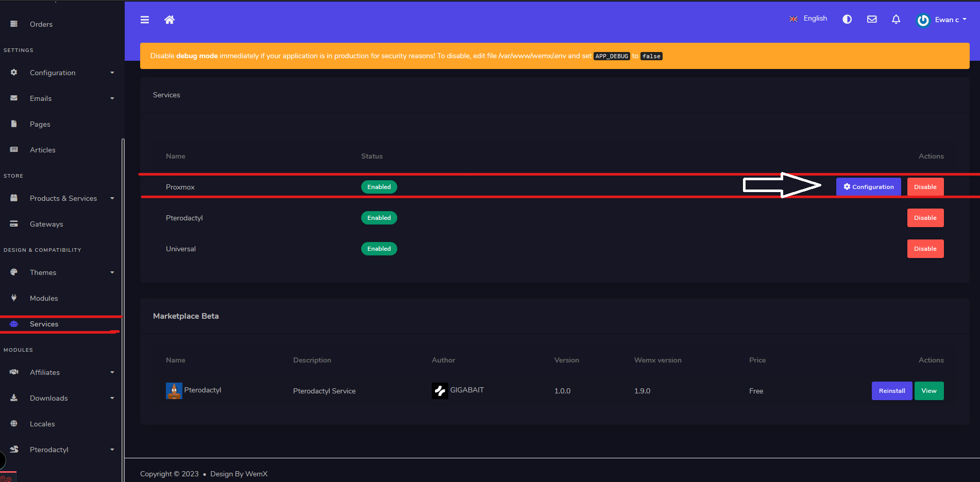Open Proxmox Configuration button
Viewport: 980px width, 482px height.
pyautogui.click(x=868, y=187)
